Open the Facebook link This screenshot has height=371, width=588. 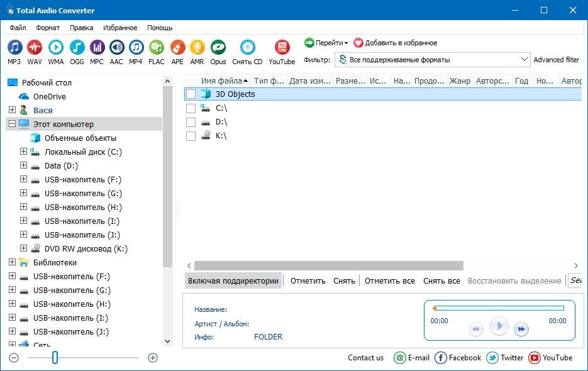[458, 358]
